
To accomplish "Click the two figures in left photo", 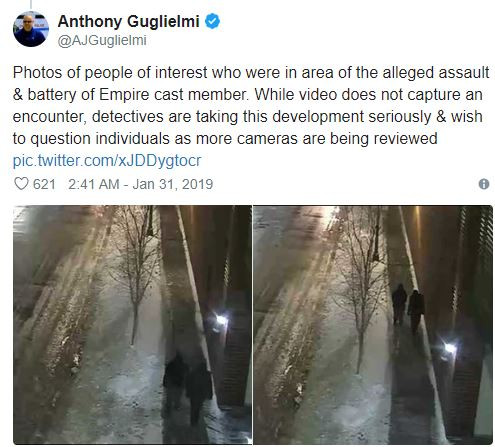I will coord(187,388).
